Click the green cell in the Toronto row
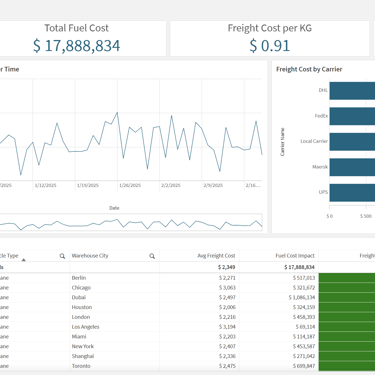Viewport: 375px width, 375px height. coord(347,366)
